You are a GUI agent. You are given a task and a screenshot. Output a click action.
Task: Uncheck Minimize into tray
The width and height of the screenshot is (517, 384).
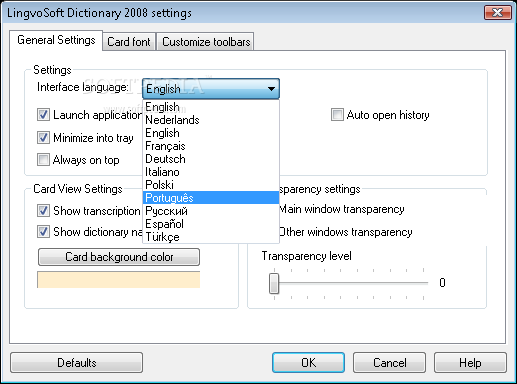43,137
